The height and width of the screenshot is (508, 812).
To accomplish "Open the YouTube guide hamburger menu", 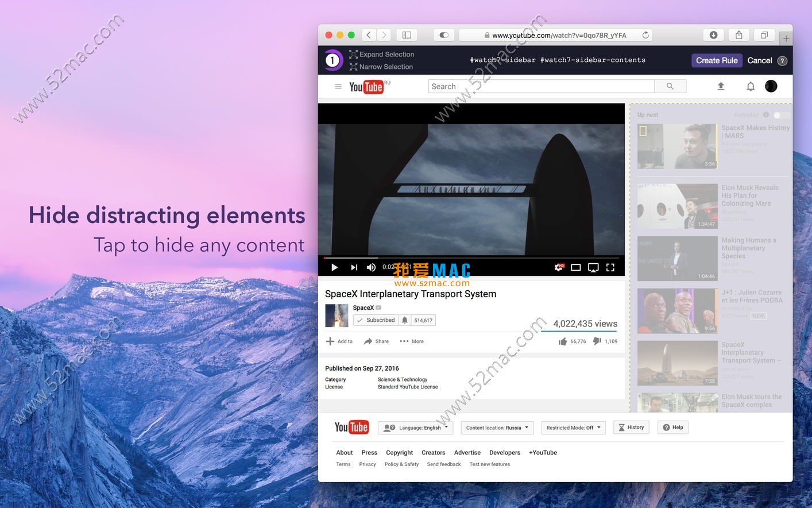I will [x=338, y=86].
